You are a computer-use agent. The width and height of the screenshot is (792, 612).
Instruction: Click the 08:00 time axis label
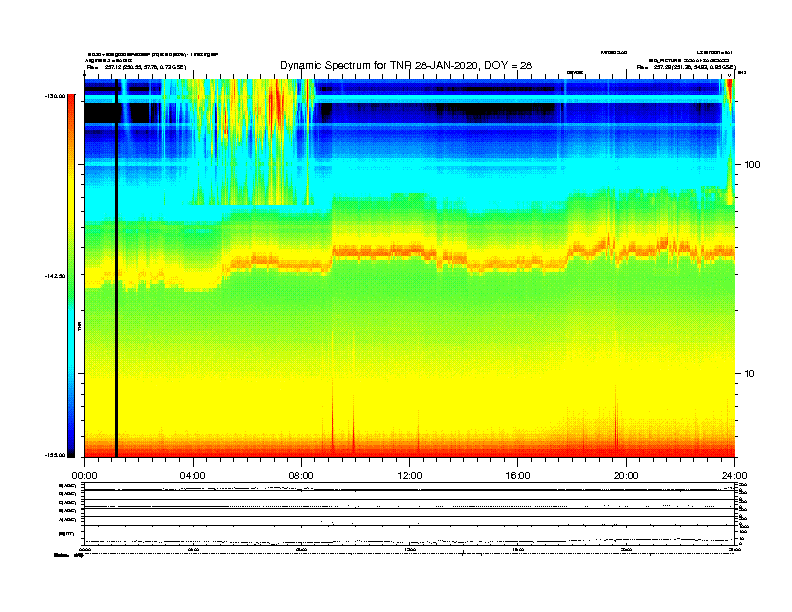pos(301,475)
